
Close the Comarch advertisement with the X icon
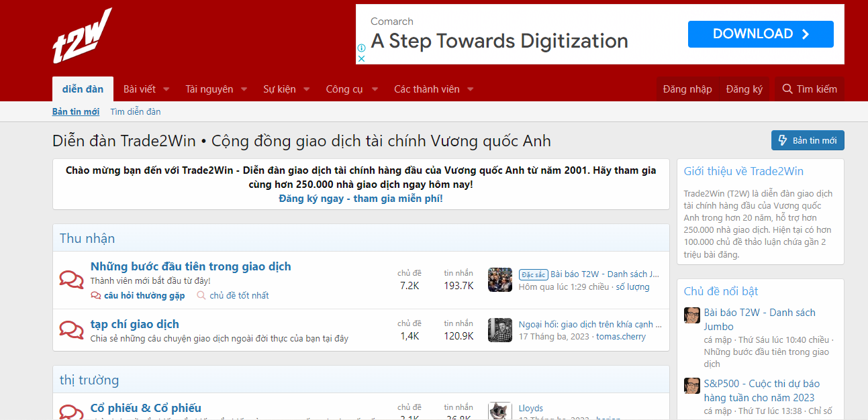(x=361, y=58)
